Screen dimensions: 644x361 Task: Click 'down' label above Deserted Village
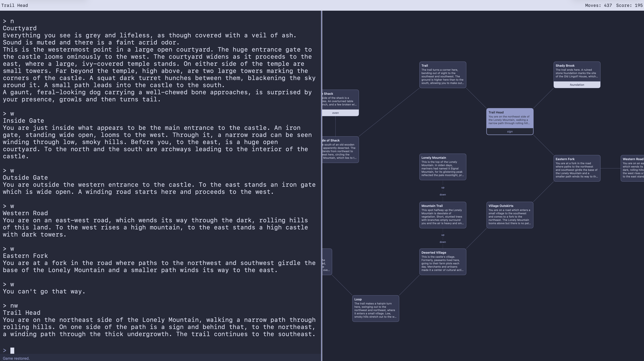(x=442, y=242)
